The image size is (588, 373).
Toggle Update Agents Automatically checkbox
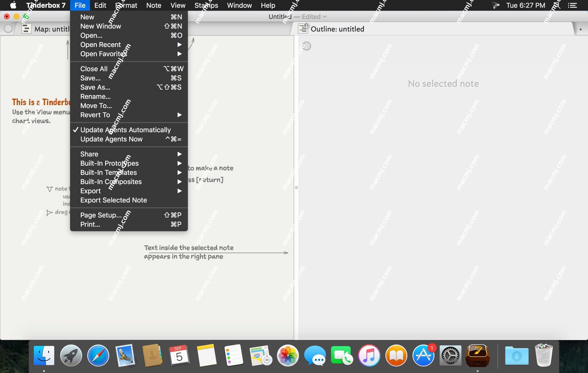pyautogui.click(x=126, y=130)
